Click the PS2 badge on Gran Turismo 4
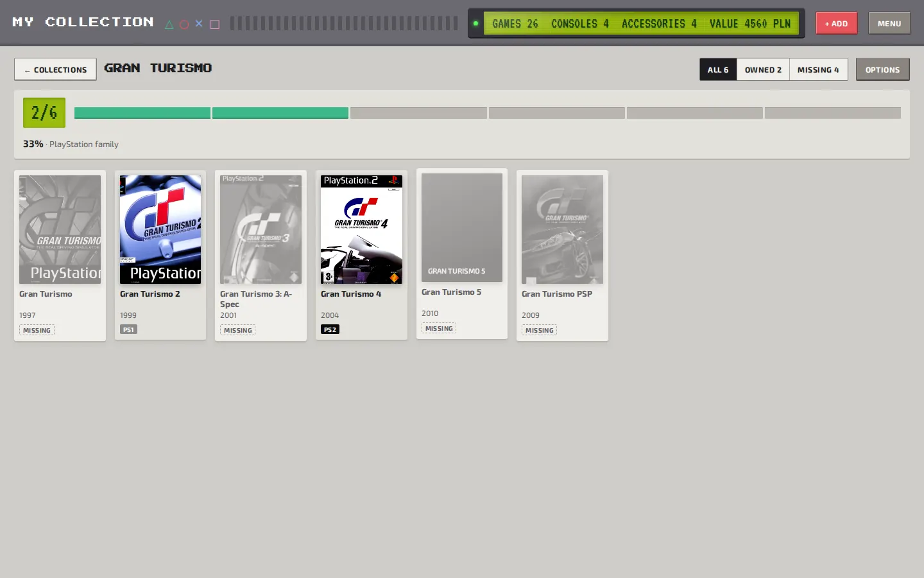The width and height of the screenshot is (924, 578). (x=330, y=329)
